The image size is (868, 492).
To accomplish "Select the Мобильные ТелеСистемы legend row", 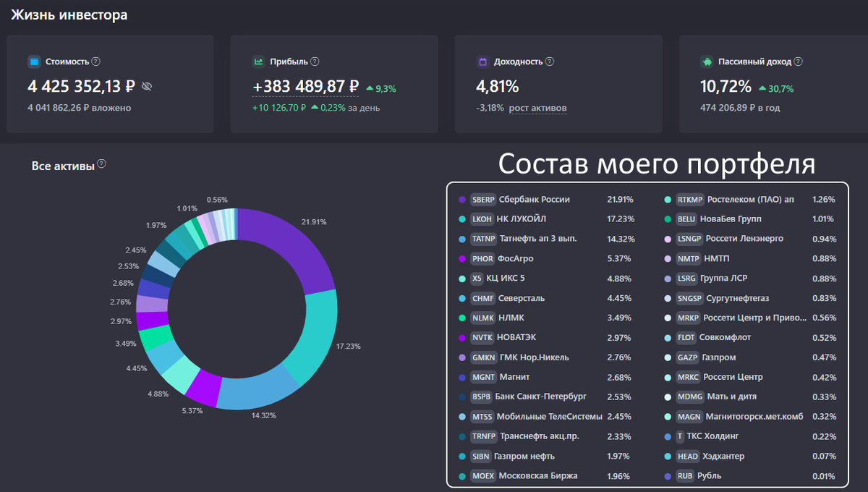I will [x=545, y=417].
